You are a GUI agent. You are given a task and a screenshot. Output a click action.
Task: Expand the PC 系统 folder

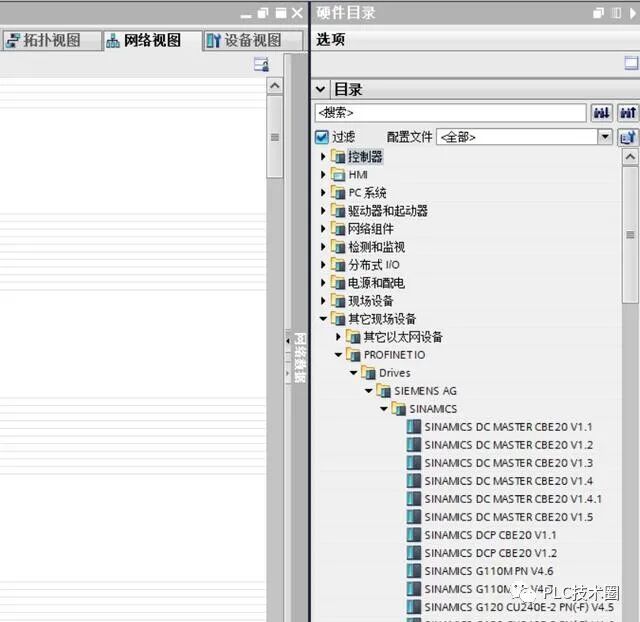point(323,193)
